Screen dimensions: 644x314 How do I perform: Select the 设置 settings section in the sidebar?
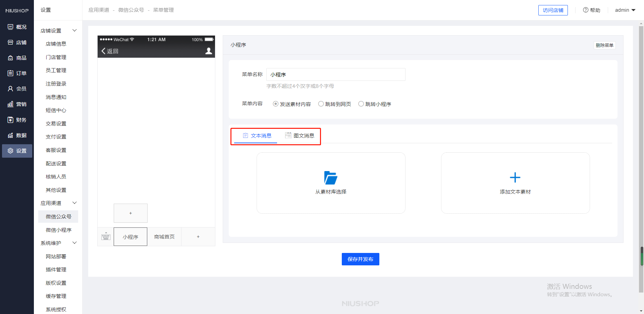pyautogui.click(x=17, y=151)
